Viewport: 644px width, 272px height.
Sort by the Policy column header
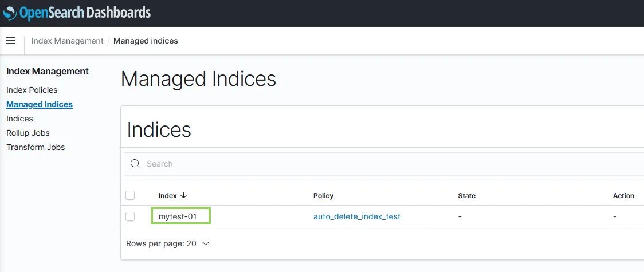(323, 196)
